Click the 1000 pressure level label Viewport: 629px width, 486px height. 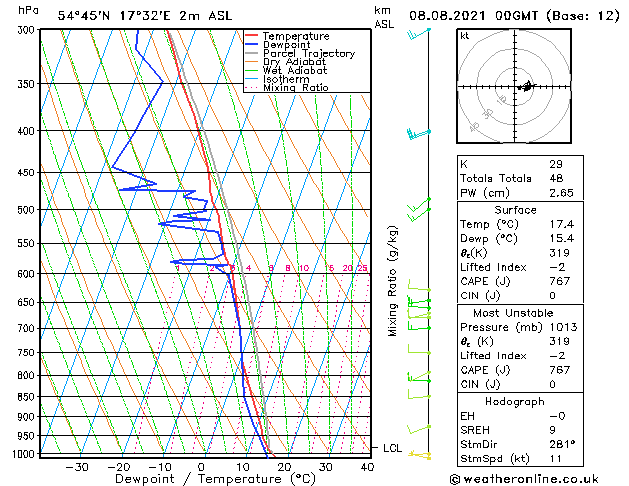[x=24, y=454]
